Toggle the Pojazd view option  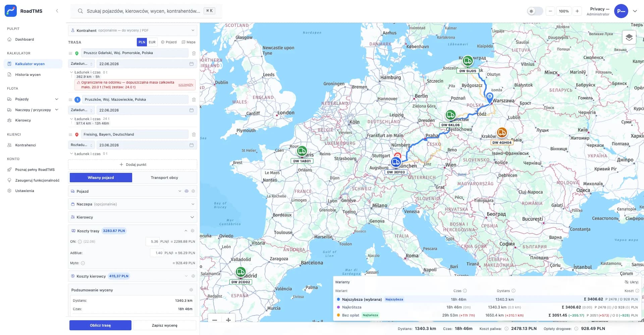[169, 42]
